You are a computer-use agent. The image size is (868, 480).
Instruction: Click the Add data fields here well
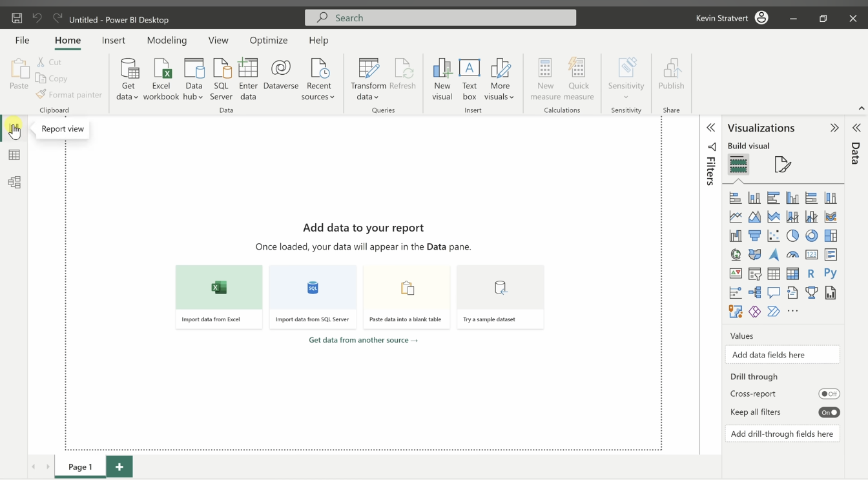(x=782, y=355)
